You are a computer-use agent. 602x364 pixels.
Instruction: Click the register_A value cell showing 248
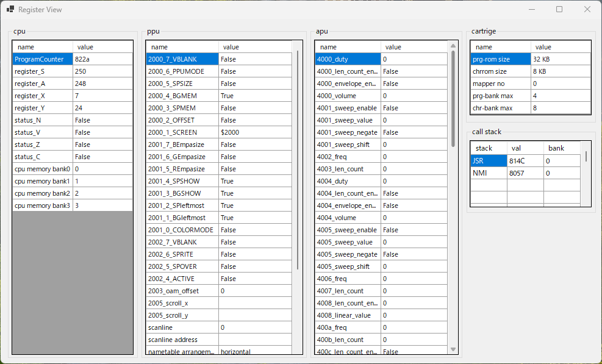(102, 84)
